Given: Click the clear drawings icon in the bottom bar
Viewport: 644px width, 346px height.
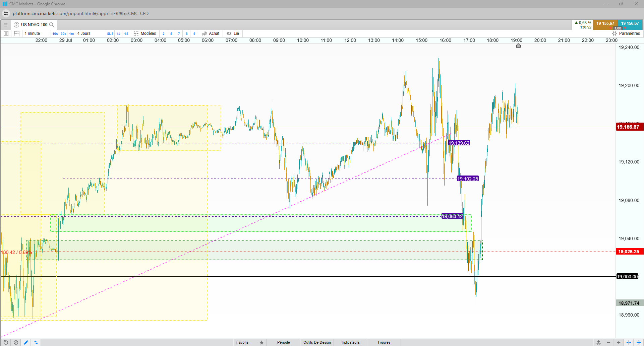Looking at the screenshot, I should (x=16, y=342).
